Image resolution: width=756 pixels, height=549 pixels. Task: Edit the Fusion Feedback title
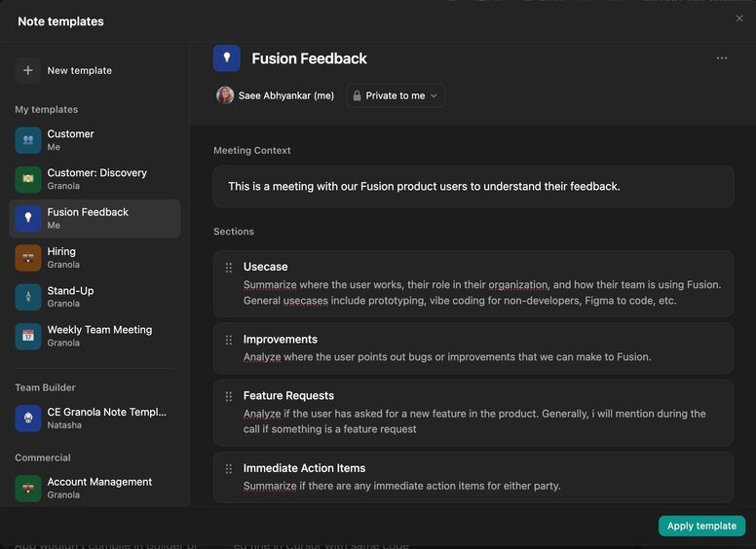click(x=309, y=58)
